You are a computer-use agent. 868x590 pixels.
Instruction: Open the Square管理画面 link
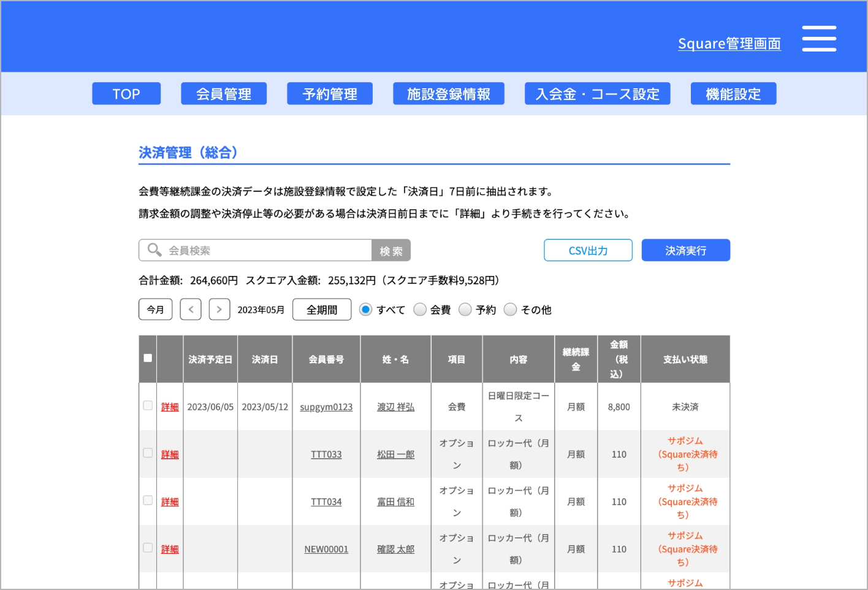(729, 44)
